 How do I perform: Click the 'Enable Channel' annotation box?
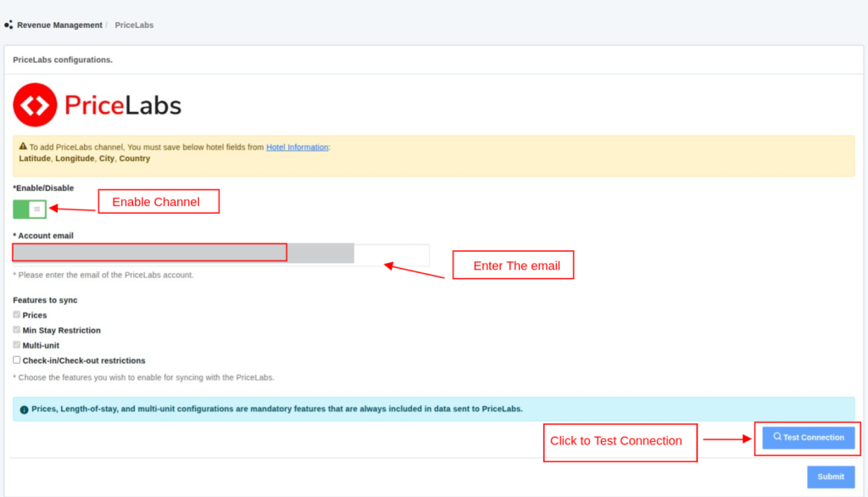pos(159,202)
